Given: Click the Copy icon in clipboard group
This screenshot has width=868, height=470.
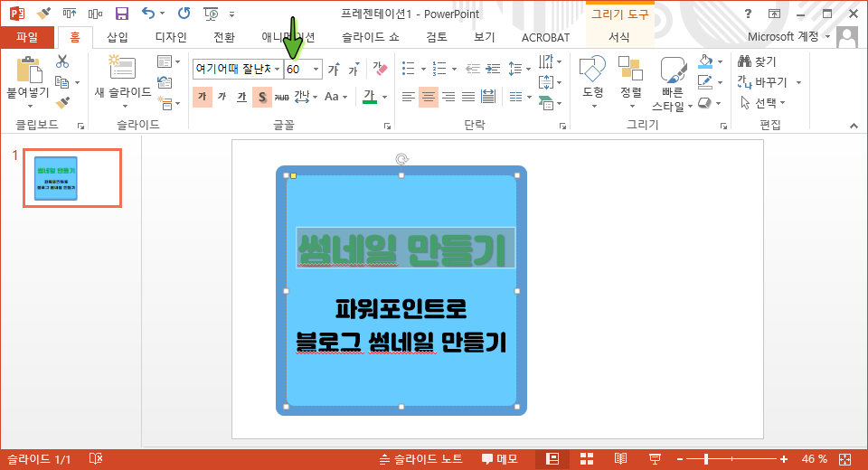Looking at the screenshot, I should point(62,82).
